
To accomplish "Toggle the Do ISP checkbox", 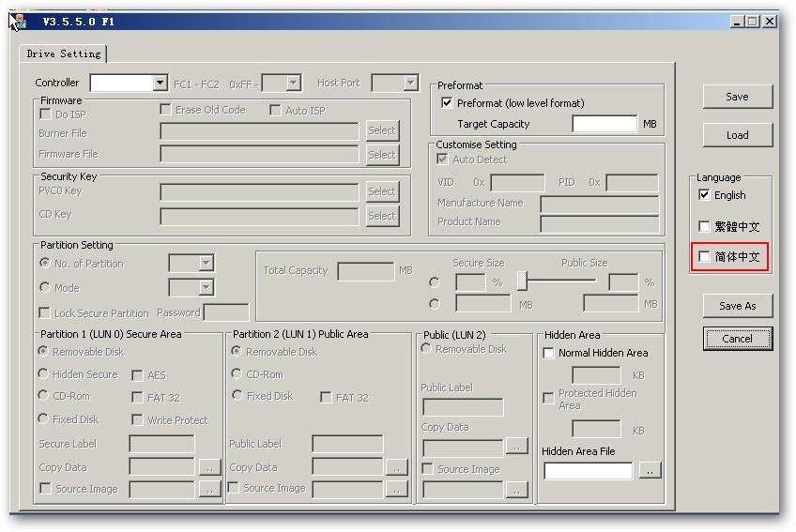I will pyautogui.click(x=45, y=114).
